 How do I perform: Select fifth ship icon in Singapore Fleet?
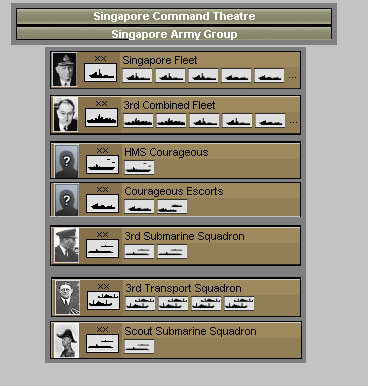(269, 76)
